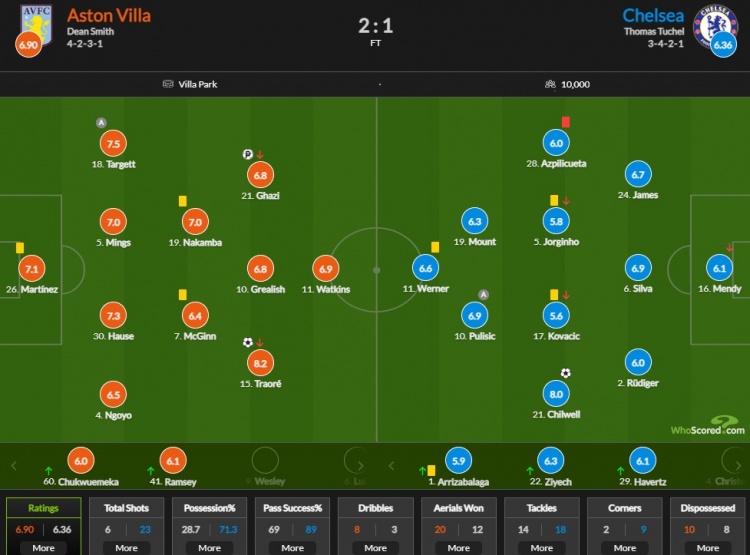750x555 pixels.
Task: Switch to the Dribbles stat tab
Action: (375, 508)
